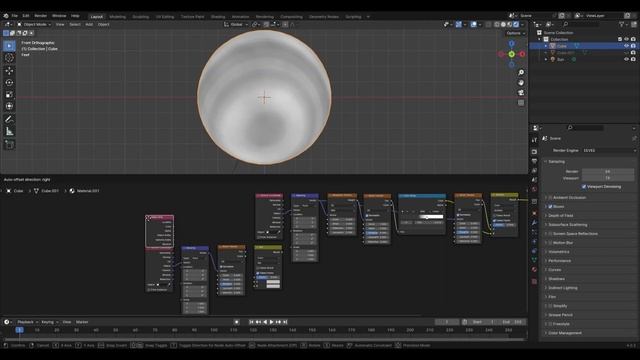This screenshot has height=360, width=640.
Task: Enable Screen Space Reflections checkbox
Action: [550, 233]
